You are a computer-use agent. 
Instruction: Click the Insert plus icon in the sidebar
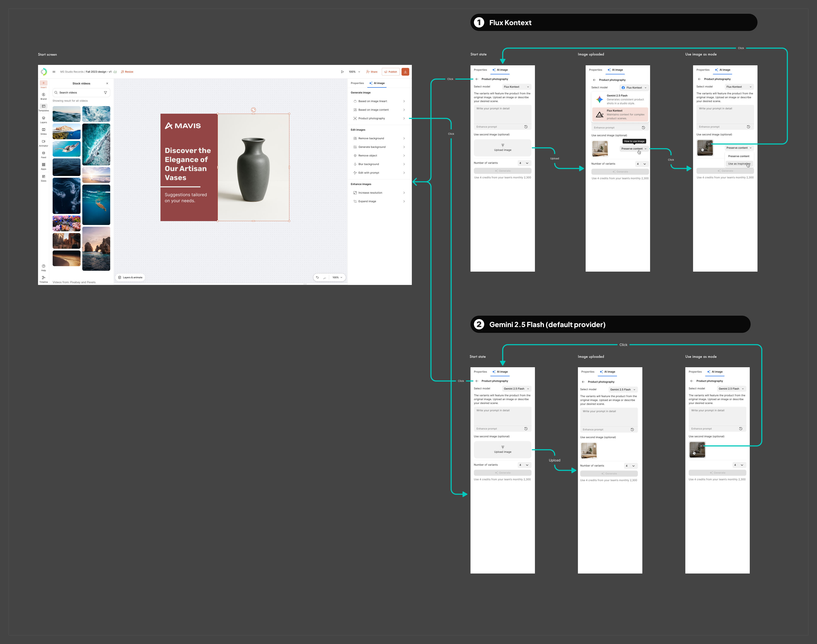(44, 83)
